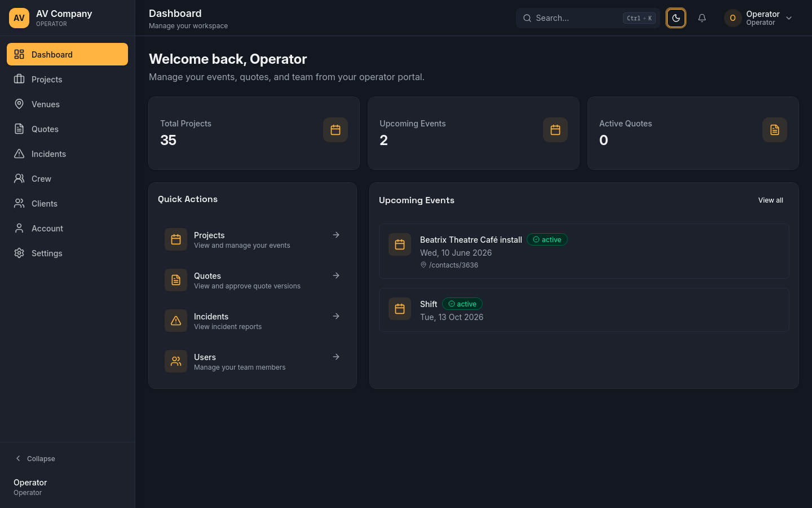This screenshot has width=812, height=508.
Task: Open Quotes quick action
Action: [x=253, y=280]
